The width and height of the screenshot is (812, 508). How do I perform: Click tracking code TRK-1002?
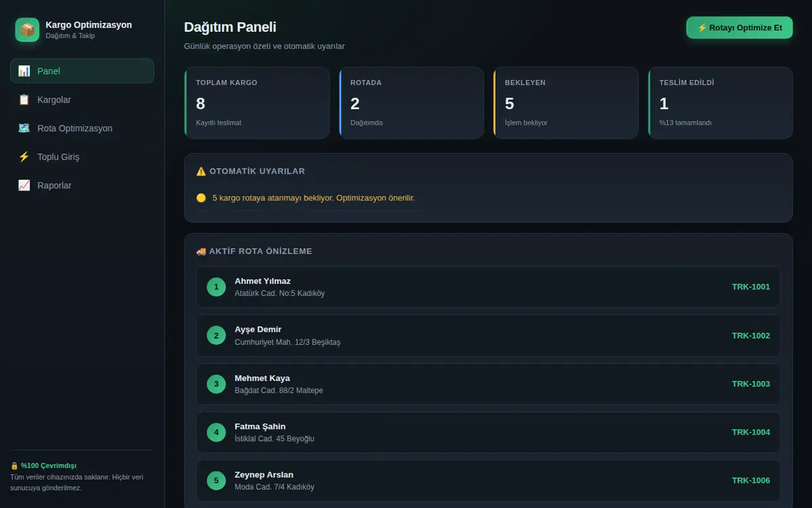750,335
